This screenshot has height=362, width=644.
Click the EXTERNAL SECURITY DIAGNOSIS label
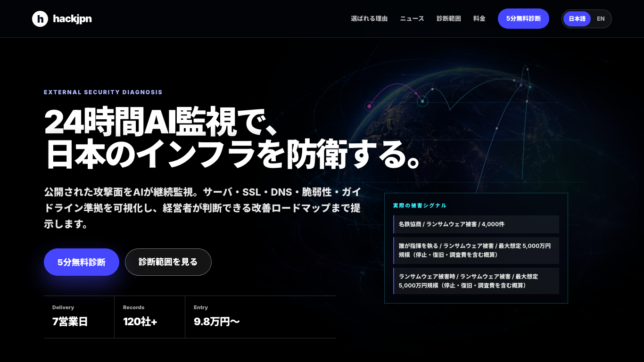[103, 92]
